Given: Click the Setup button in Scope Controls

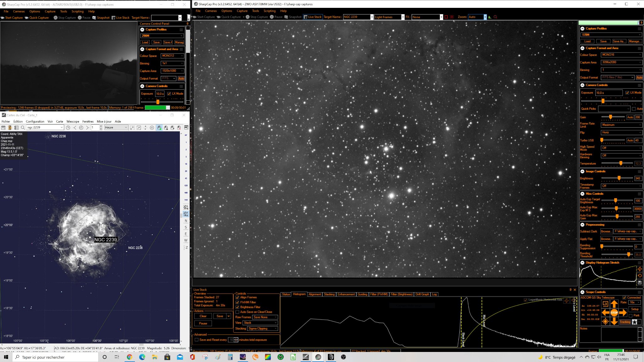Looking at the screenshot, I should (x=635, y=309).
